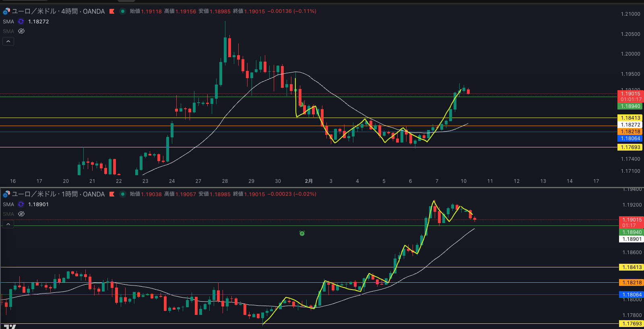This screenshot has width=644, height=329.
Task: Select the orange 1.18218 price label in the top chart
Action: coord(630,132)
